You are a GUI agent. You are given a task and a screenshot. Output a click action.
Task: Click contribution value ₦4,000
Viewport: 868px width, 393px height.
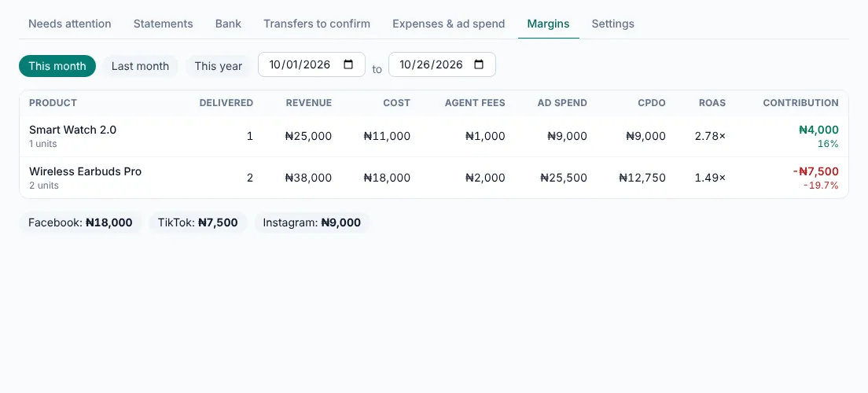818,130
